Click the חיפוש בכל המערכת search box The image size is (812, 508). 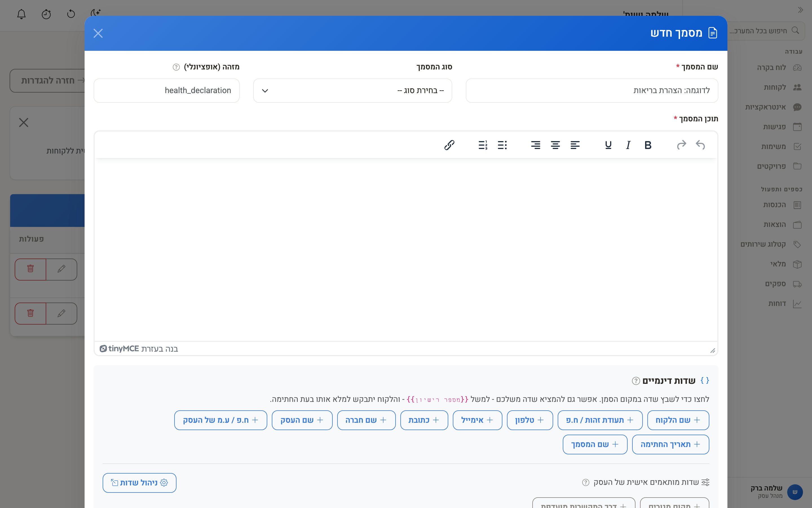tap(766, 31)
